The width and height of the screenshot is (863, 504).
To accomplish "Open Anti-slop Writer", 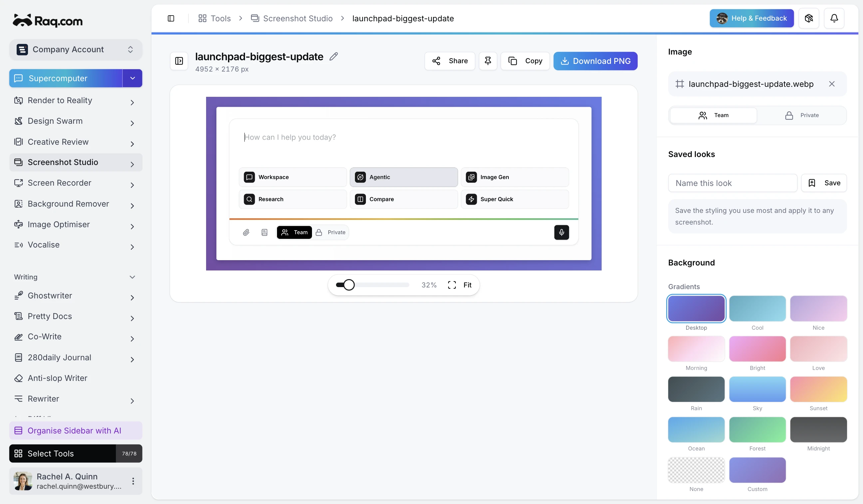I will point(75,378).
